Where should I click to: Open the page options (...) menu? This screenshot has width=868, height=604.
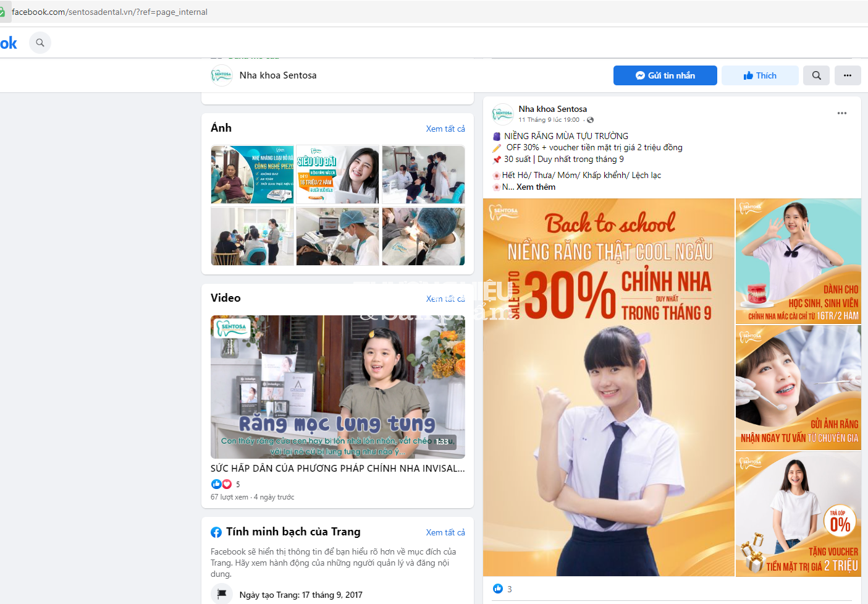tap(848, 75)
